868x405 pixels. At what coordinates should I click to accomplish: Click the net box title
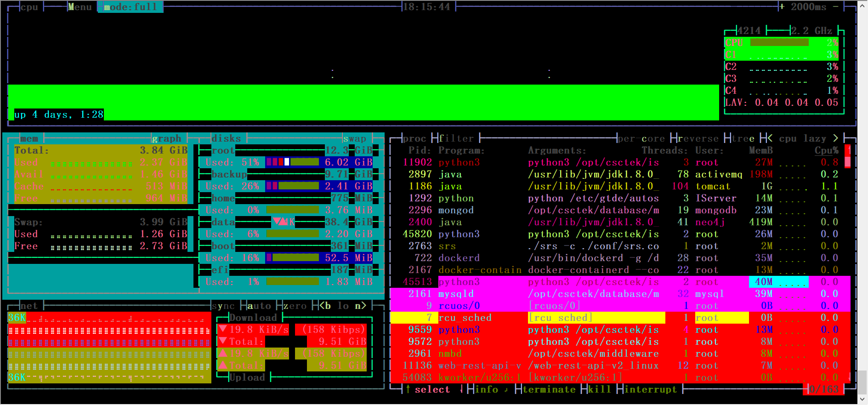coord(29,306)
